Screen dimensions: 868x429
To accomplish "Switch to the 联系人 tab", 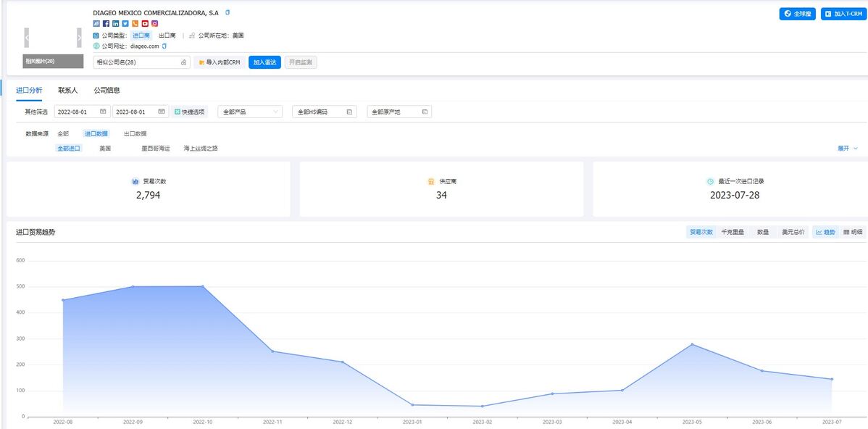I will pos(68,91).
